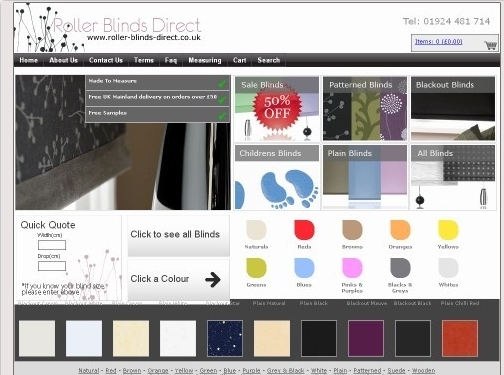Select the Blacks & Greys swatch

tap(400, 268)
